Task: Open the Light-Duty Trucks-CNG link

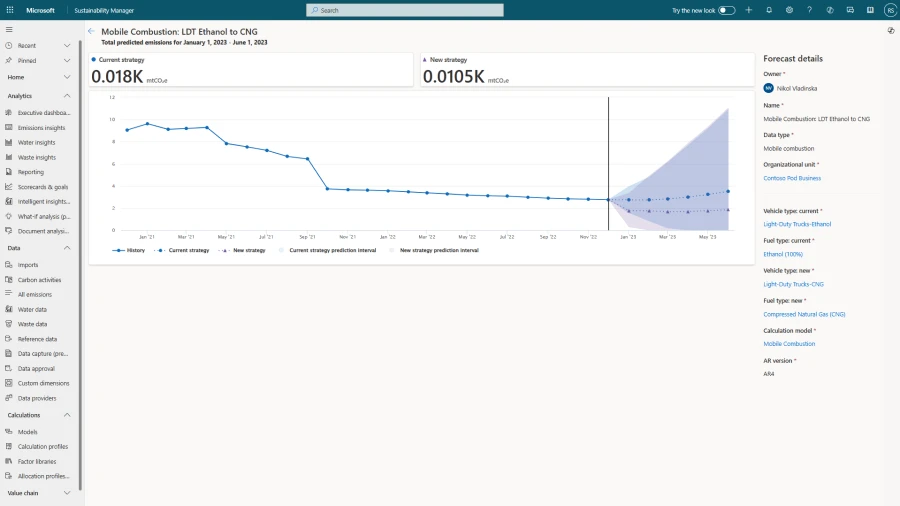Action: [793, 284]
